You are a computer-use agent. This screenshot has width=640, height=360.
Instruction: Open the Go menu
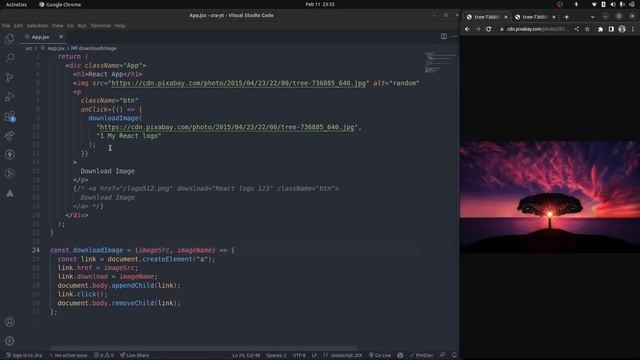point(70,26)
